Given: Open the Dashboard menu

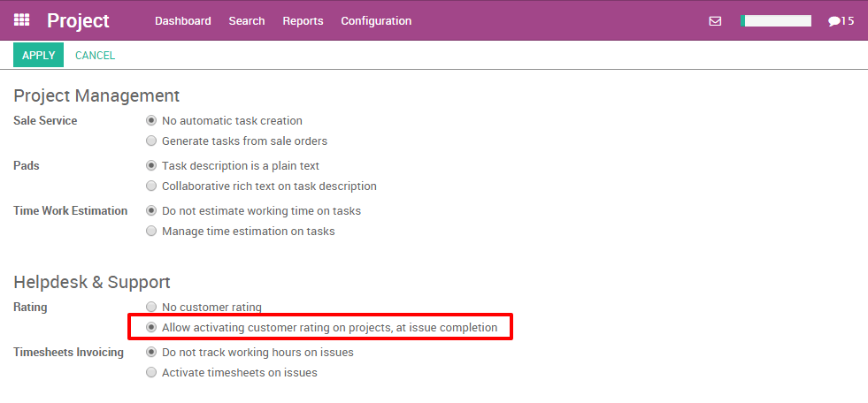Looking at the screenshot, I should 182,21.
